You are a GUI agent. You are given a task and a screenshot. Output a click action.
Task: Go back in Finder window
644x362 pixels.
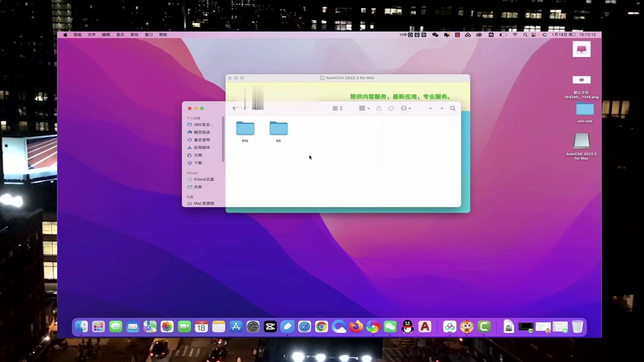[234, 108]
